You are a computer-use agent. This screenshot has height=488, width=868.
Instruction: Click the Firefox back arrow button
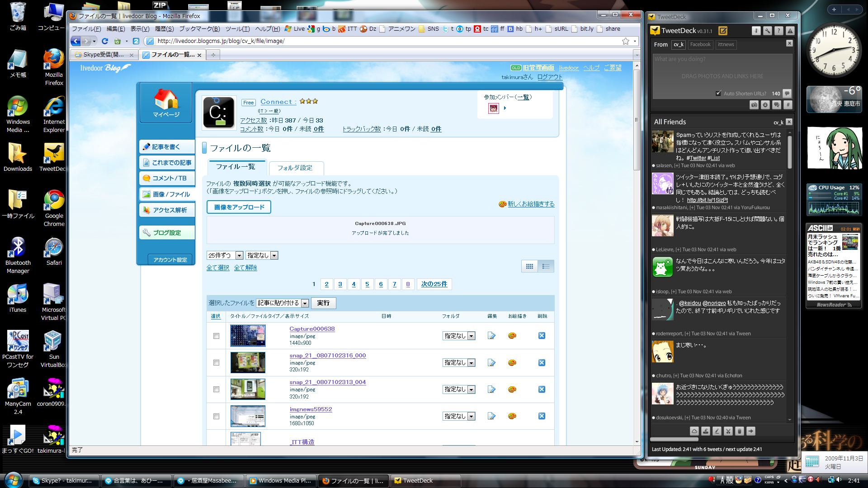point(75,41)
